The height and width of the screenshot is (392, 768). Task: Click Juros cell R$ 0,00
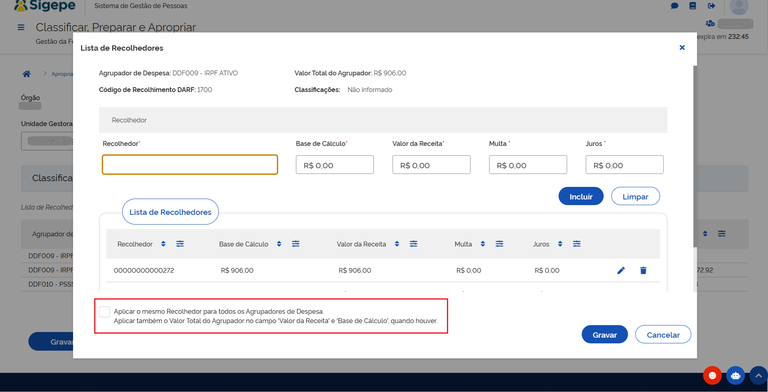pos(547,270)
